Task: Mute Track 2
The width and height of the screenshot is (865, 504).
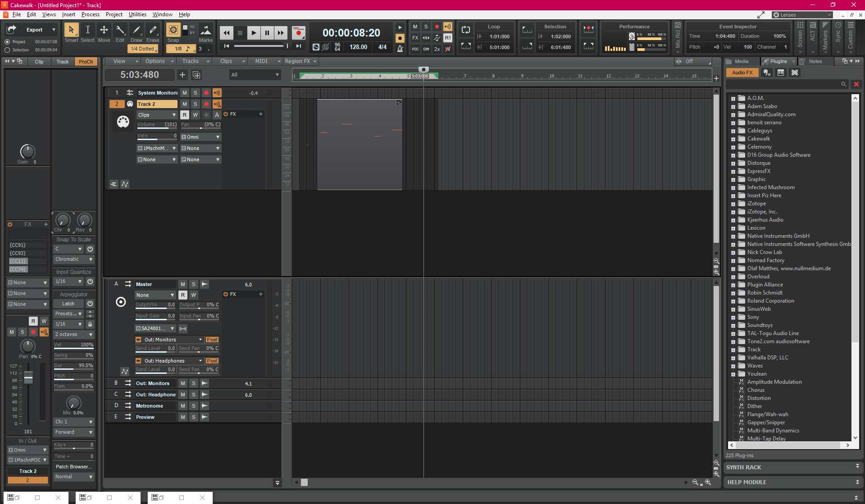Action: click(x=185, y=104)
